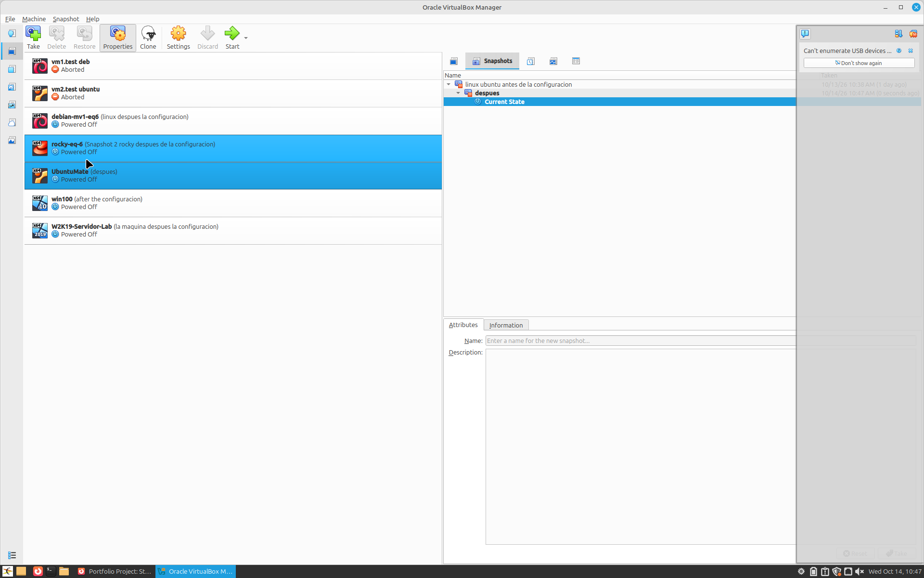The width and height of the screenshot is (924, 578).
Task: Switch to the Logs tab icon
Action: click(531, 61)
